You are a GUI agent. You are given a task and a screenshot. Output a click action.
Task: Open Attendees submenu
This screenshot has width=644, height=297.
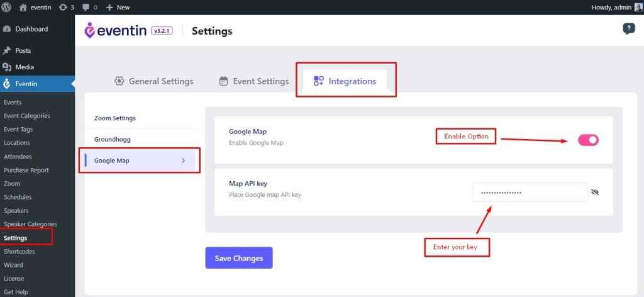pos(18,157)
